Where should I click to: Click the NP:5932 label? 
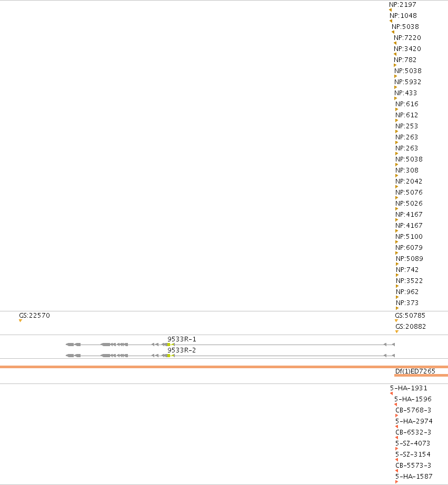pos(408,82)
